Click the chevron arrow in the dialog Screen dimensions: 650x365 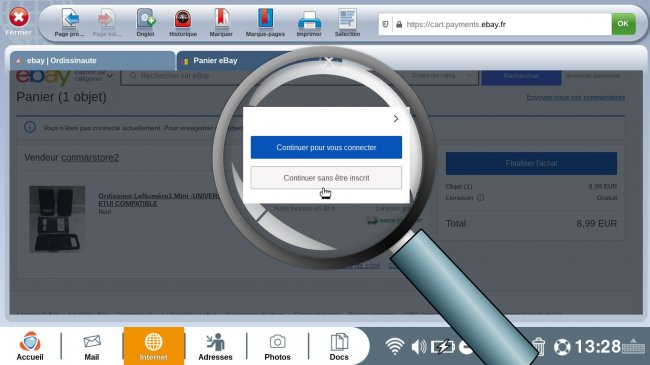pyautogui.click(x=396, y=119)
